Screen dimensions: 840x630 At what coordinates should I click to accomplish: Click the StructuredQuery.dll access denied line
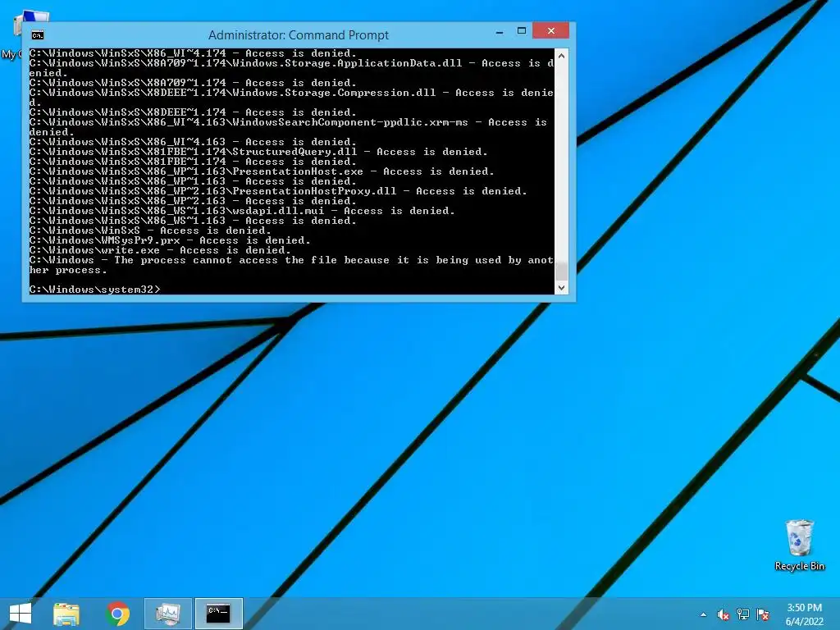pyautogui.click(x=258, y=152)
